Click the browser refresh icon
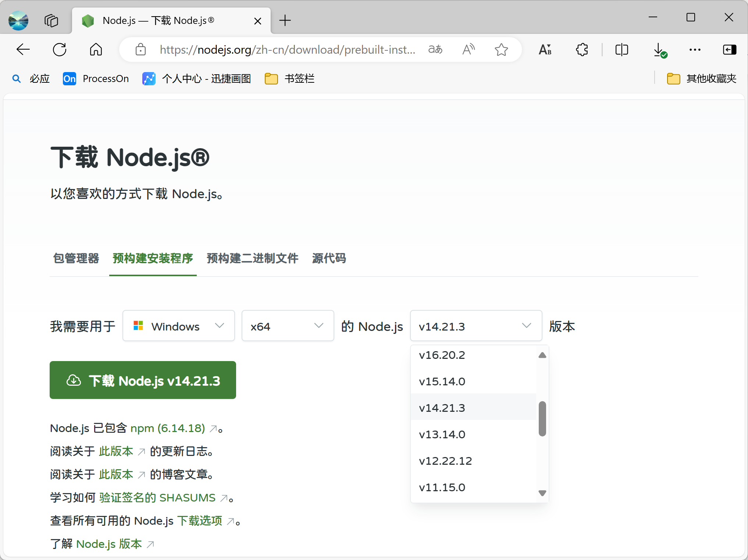This screenshot has height=560, width=748. coord(60,50)
